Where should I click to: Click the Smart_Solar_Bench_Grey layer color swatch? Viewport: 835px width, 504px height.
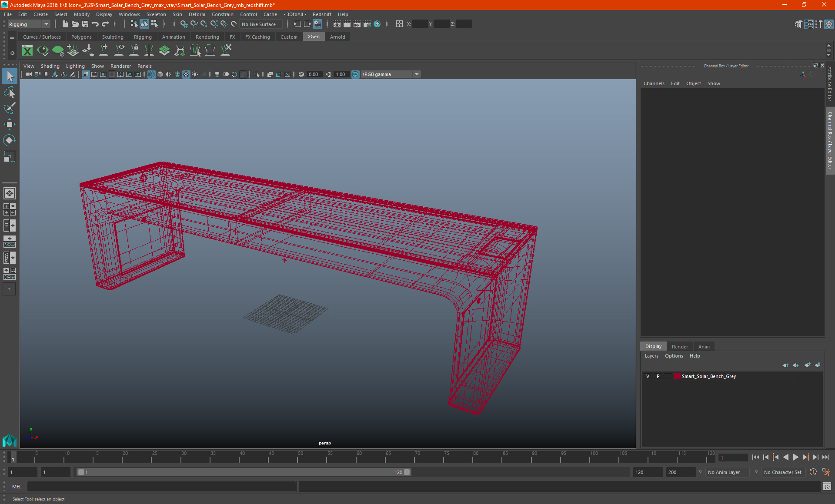(677, 376)
